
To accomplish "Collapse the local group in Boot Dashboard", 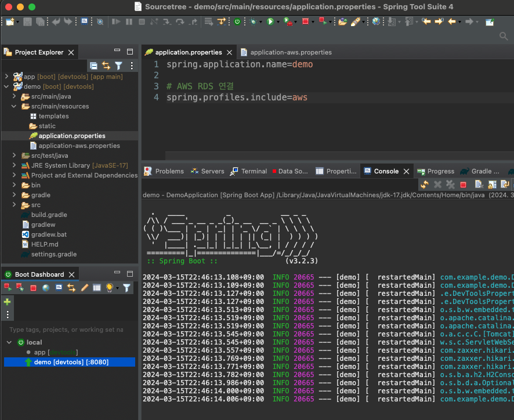I will tap(9, 342).
